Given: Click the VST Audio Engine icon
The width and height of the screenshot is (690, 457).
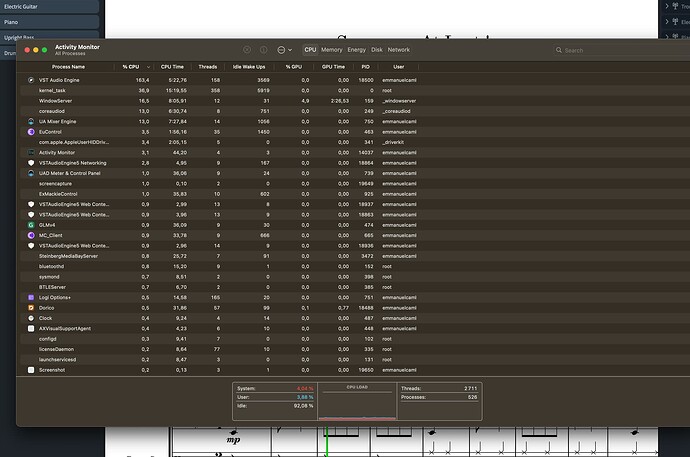Looking at the screenshot, I should pyautogui.click(x=31, y=80).
